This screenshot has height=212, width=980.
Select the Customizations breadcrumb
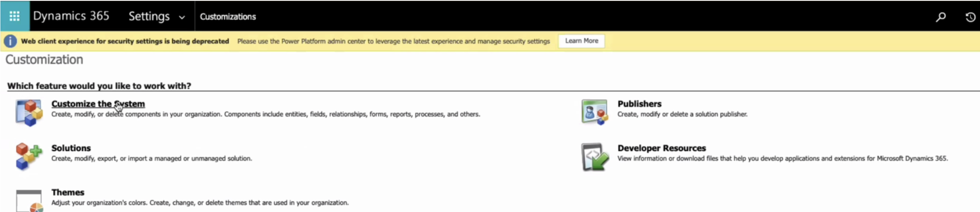(x=228, y=17)
